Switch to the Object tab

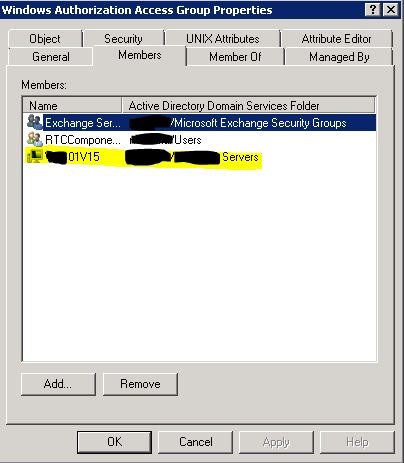coord(45,39)
